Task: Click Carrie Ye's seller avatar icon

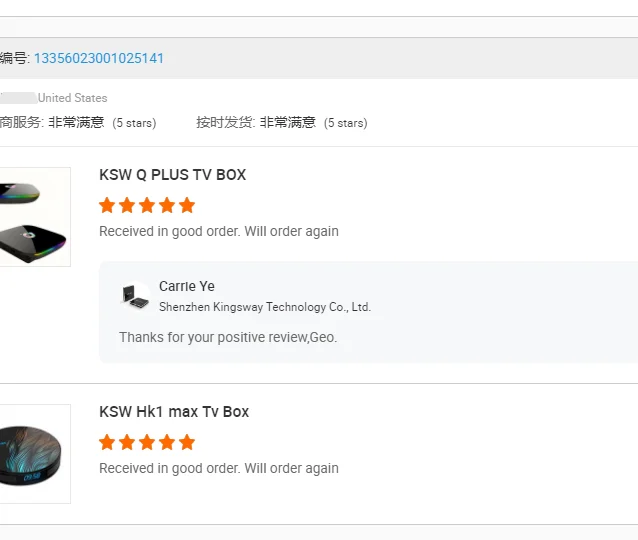Action: pyautogui.click(x=135, y=296)
